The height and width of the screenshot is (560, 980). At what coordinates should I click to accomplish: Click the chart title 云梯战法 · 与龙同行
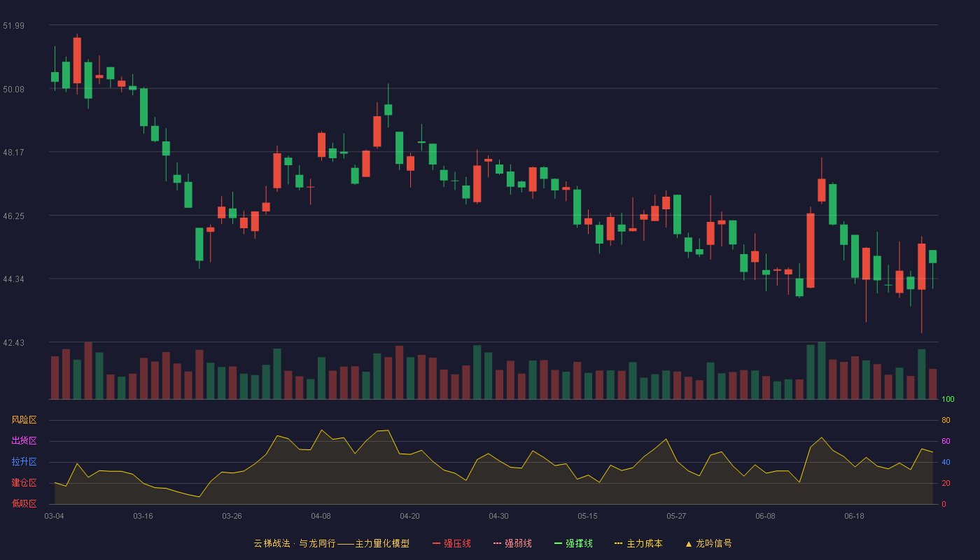295,543
